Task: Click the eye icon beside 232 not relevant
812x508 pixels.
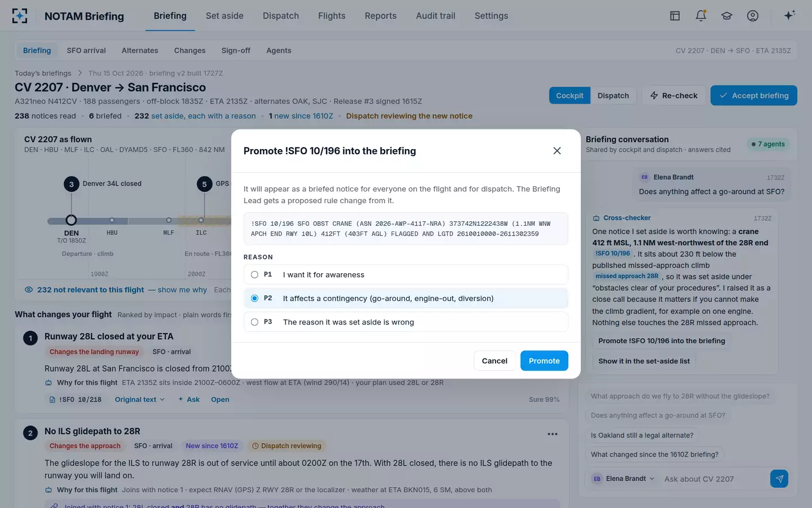Action: click(29, 290)
